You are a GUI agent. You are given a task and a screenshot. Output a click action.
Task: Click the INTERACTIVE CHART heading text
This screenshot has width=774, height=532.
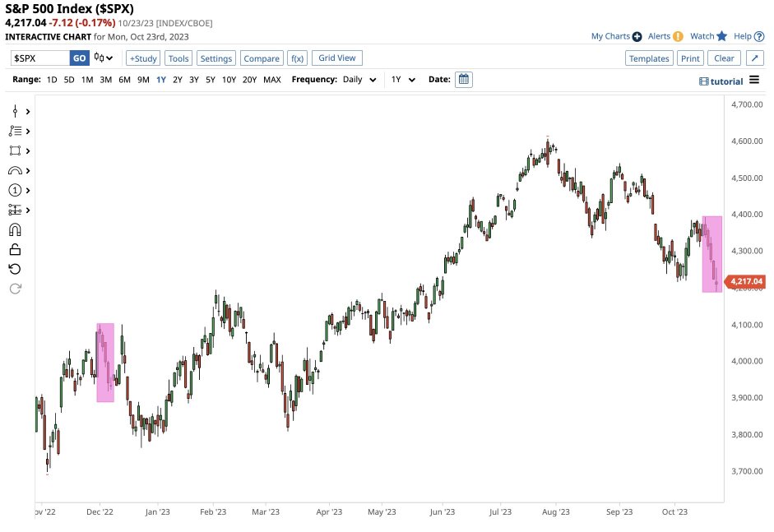[49, 37]
